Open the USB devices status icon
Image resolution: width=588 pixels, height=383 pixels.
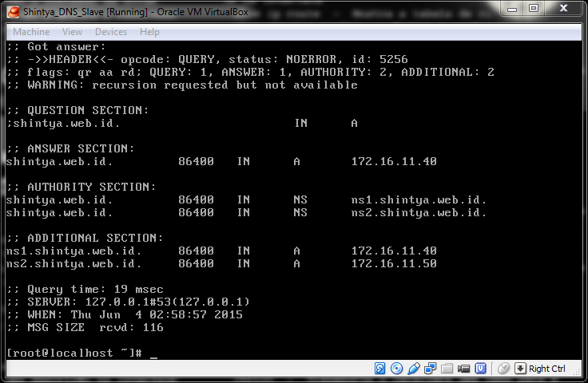[413, 369]
